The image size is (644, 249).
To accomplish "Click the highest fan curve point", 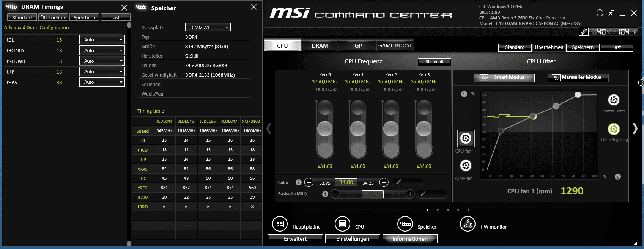I will click(x=578, y=95).
